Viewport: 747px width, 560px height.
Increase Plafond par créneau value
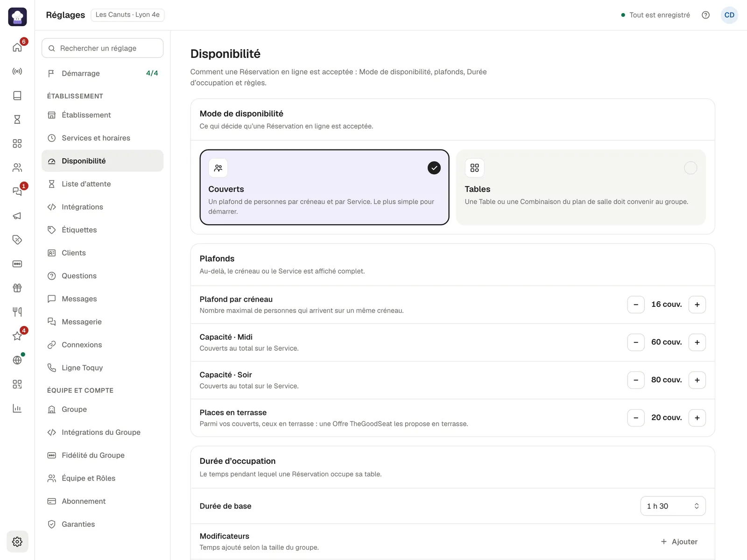point(697,305)
